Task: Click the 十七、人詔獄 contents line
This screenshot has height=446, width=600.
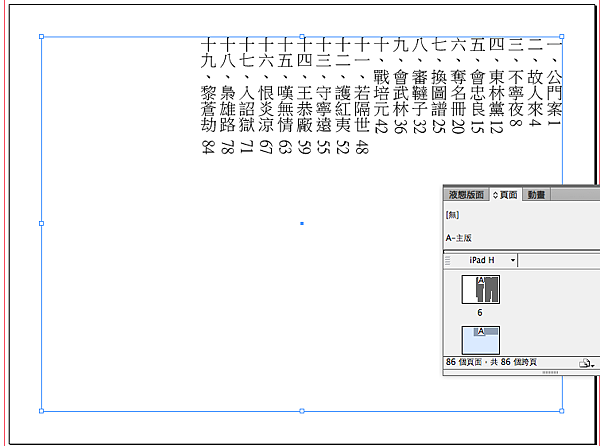Action: click(x=247, y=96)
